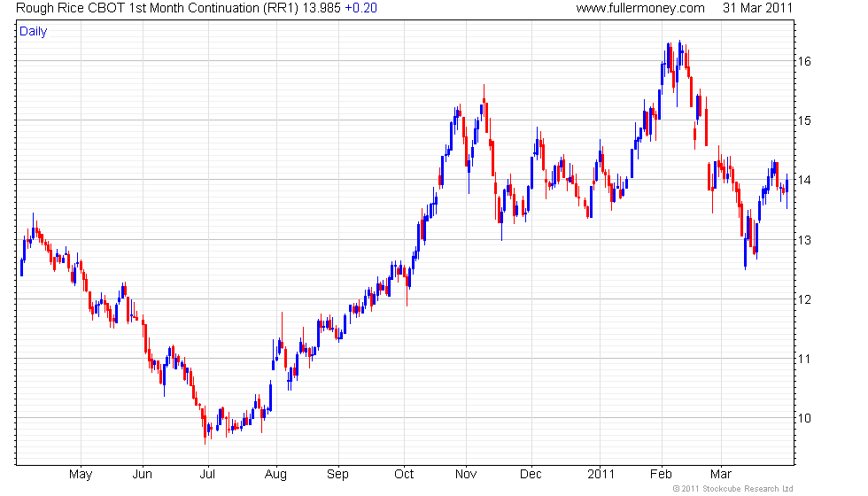Click the '© 2011 Stockcube Research Ltd' copyright text

(x=733, y=489)
